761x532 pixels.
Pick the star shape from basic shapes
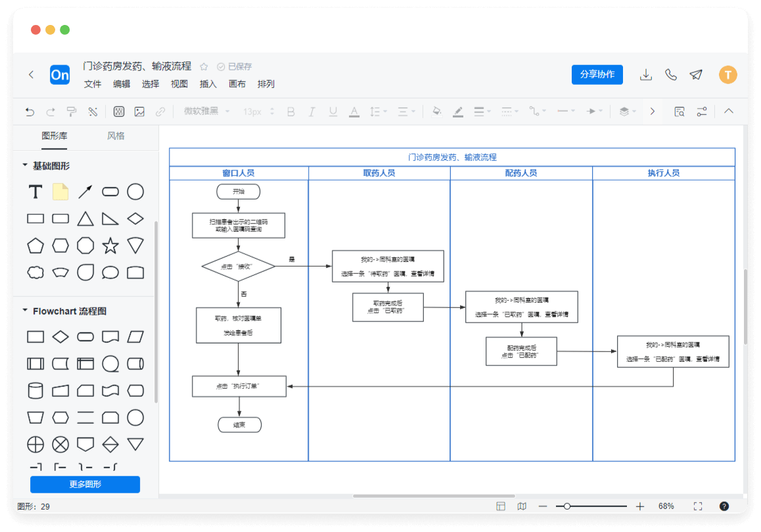pyautogui.click(x=110, y=246)
